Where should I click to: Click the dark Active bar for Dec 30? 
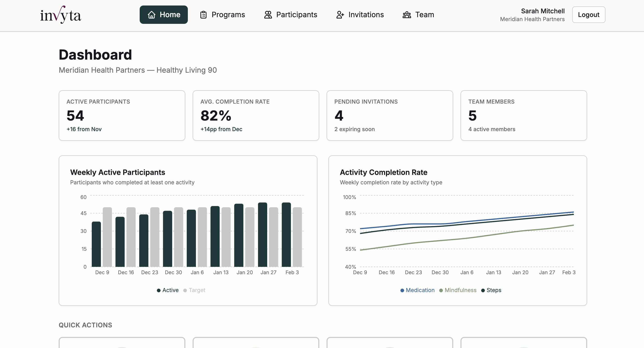pyautogui.click(x=167, y=239)
